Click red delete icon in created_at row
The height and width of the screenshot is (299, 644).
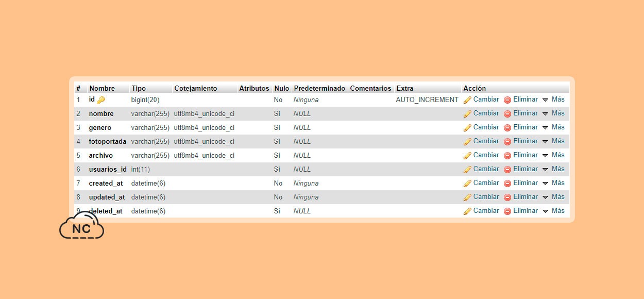507,184
